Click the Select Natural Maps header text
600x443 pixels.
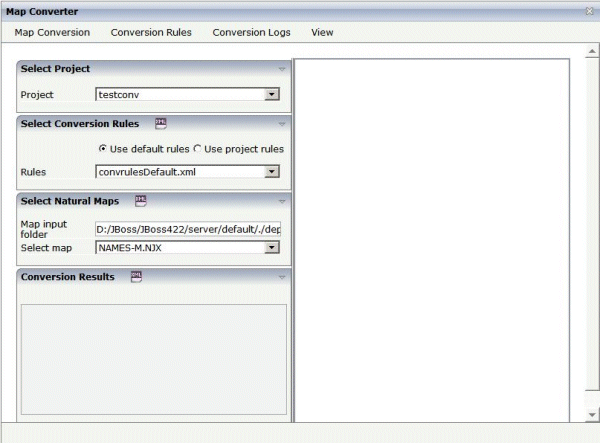click(70, 201)
